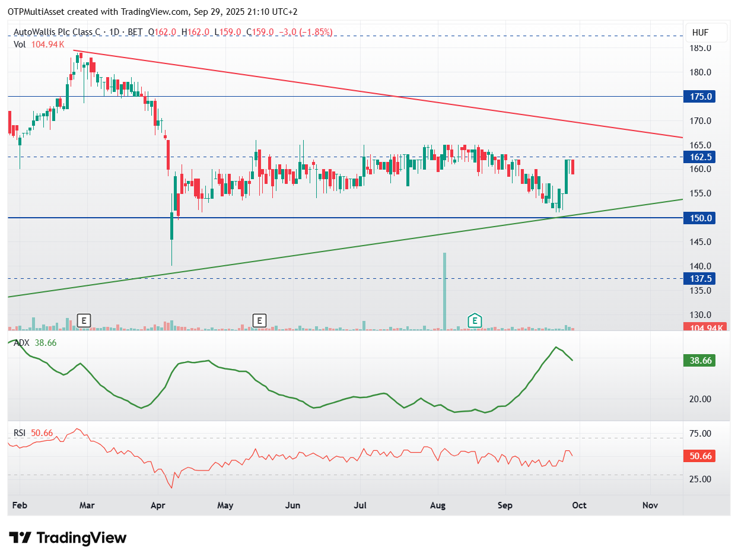This screenshot has width=738, height=560.
Task: Click the 'Mar' time axis label
Action: 87,505
